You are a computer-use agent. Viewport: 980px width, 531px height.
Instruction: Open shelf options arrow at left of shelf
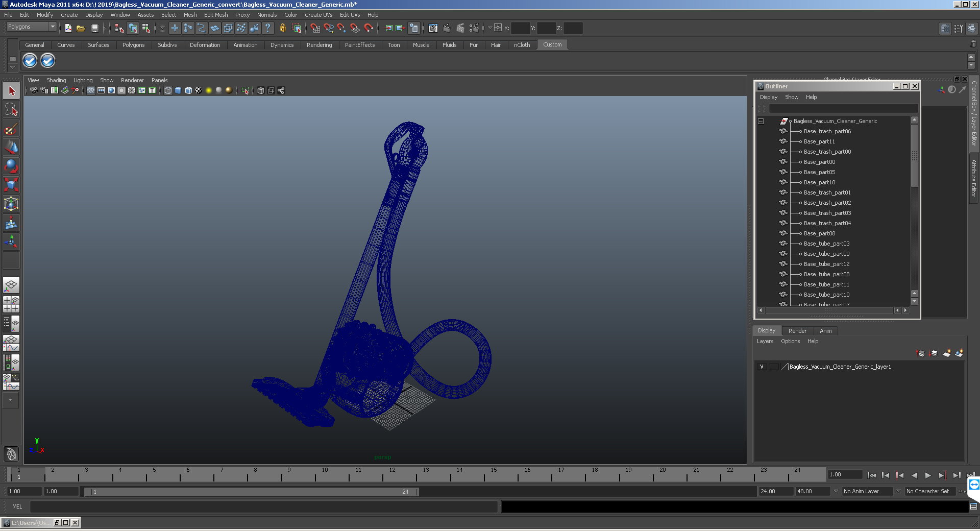13,66
